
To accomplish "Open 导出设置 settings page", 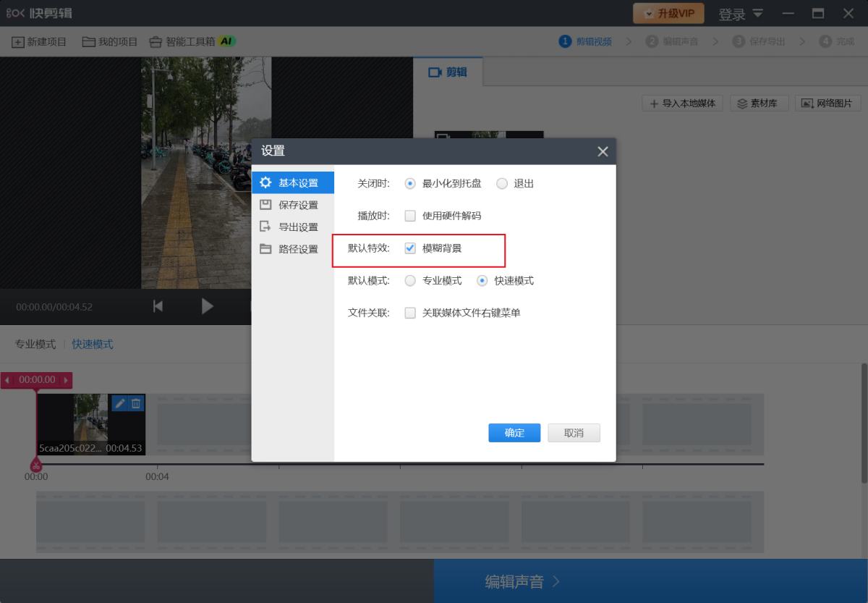I will [292, 227].
